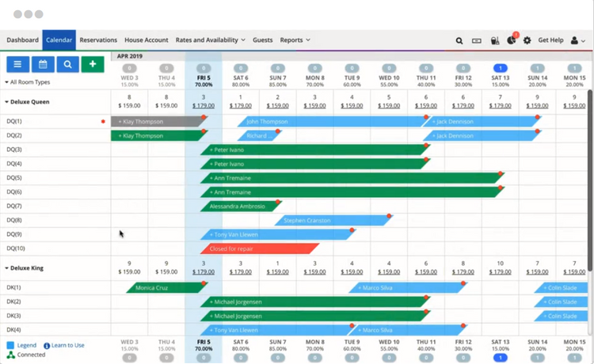Click the count badge above FRI 5
The image size is (594, 364).
tap(204, 68)
